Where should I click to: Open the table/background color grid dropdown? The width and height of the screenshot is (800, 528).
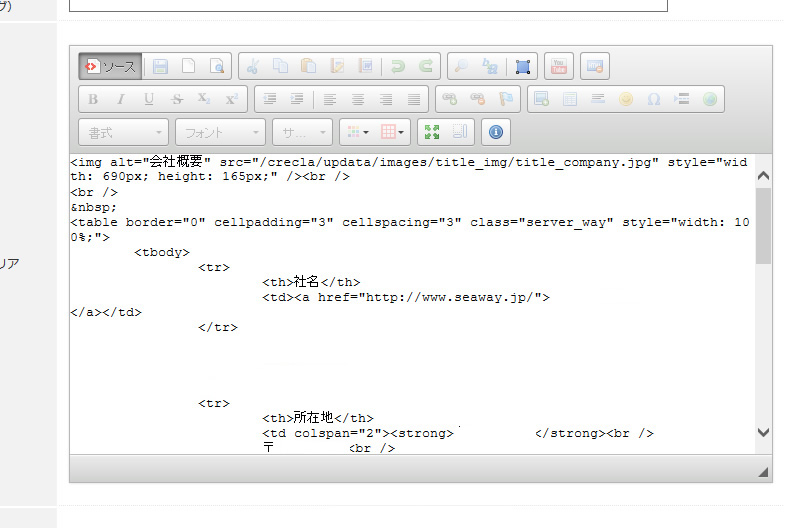[x=394, y=131]
